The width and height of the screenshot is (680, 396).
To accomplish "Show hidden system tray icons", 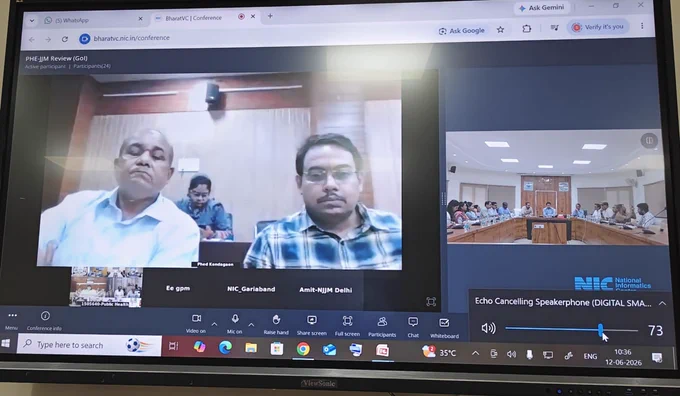I will pyautogui.click(x=475, y=353).
